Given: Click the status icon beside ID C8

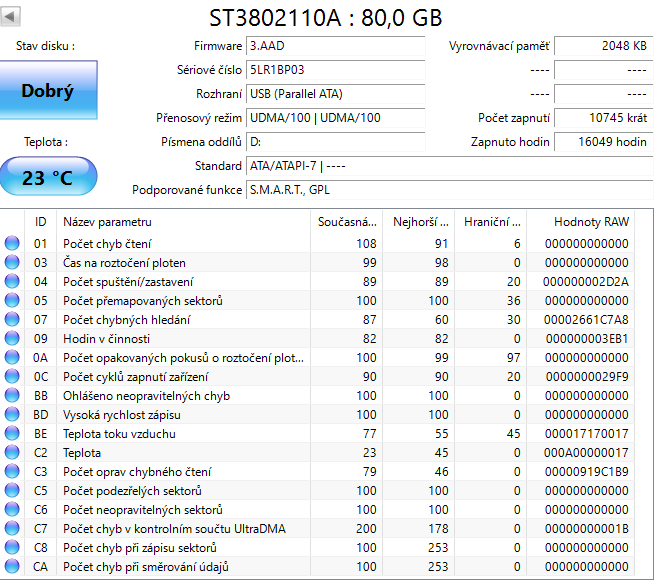Looking at the screenshot, I should coord(12,548).
